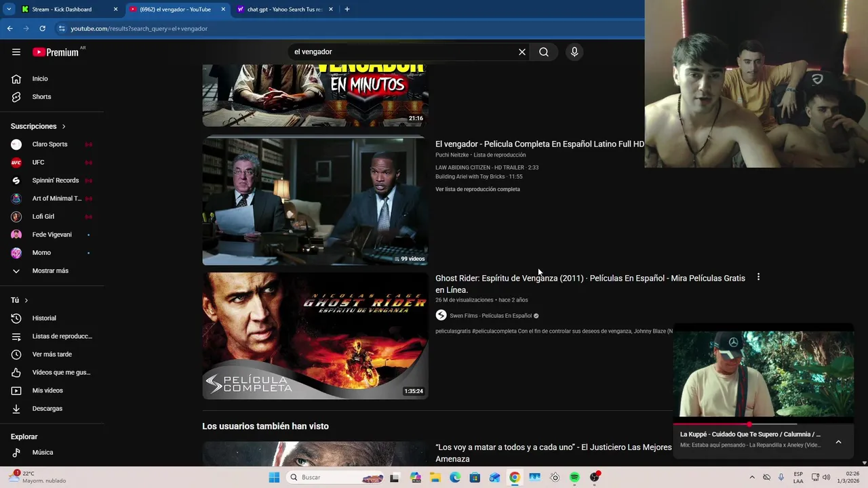This screenshot has width=868, height=488.
Task: Play the Ghost Rider movie thumbnail
Action: pyautogui.click(x=315, y=336)
